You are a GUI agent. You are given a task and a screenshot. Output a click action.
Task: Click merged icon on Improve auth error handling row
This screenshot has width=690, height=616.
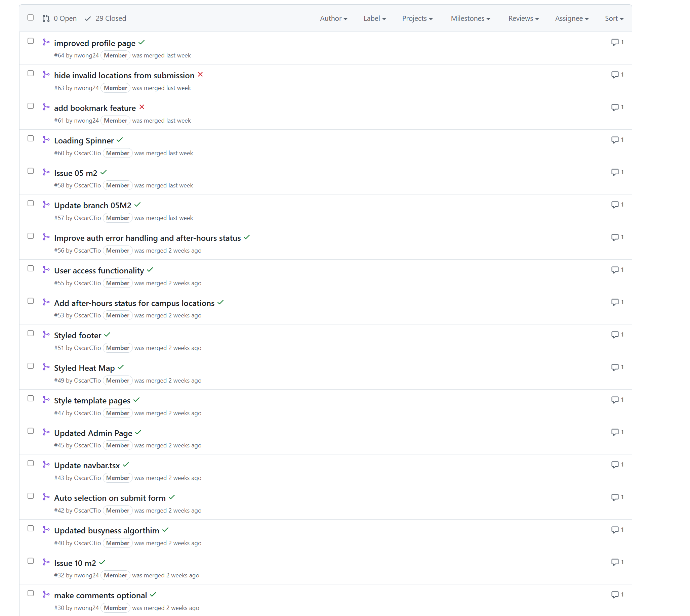click(x=46, y=237)
